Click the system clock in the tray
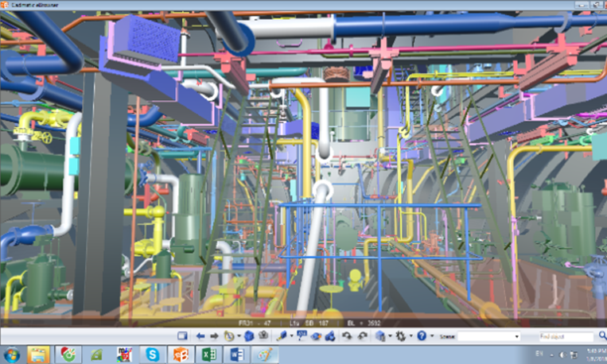The image size is (607, 364). click(590, 354)
